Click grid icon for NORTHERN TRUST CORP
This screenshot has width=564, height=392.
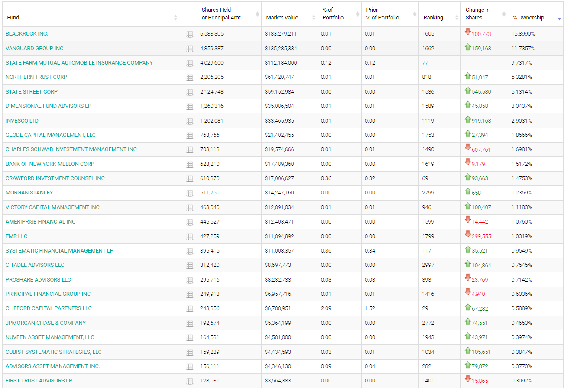point(189,78)
